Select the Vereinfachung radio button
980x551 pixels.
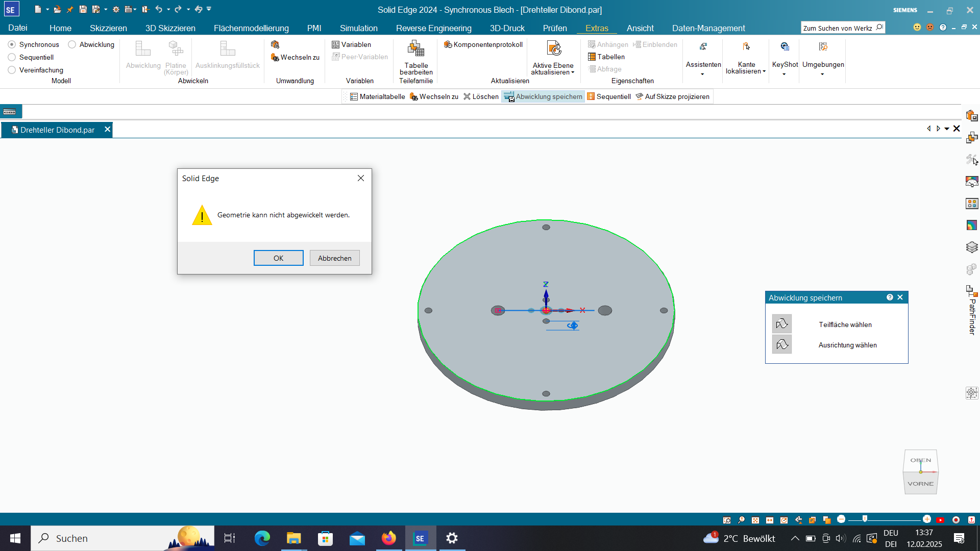click(x=12, y=70)
